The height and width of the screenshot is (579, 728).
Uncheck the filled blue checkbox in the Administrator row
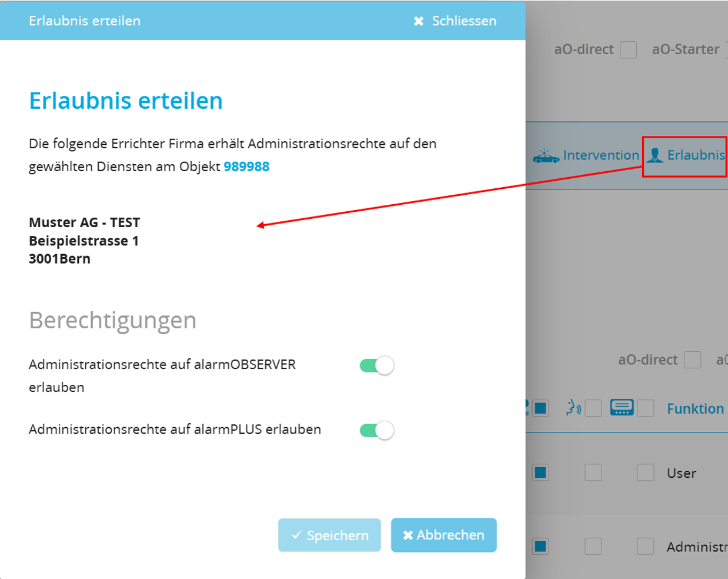(x=540, y=546)
